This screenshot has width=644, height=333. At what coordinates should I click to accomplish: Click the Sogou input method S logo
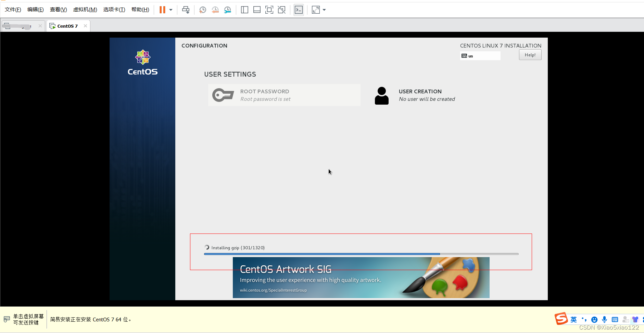561,319
